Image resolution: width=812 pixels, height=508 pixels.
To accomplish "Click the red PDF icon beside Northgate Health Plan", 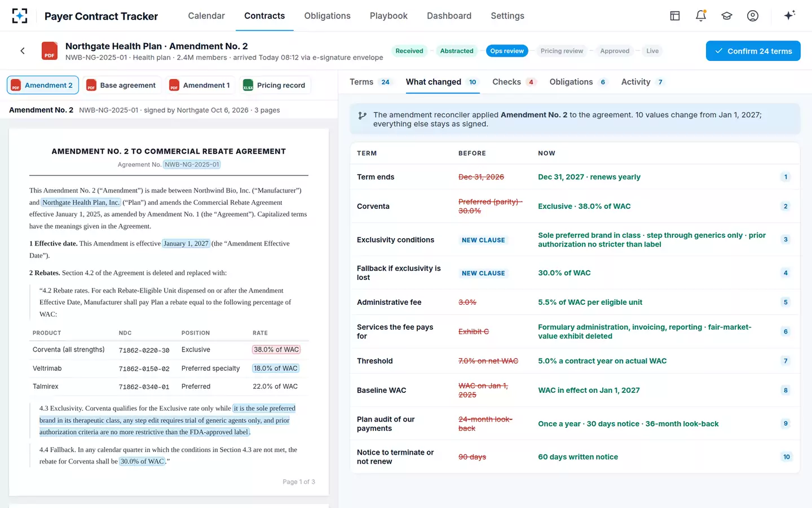I will (x=50, y=51).
